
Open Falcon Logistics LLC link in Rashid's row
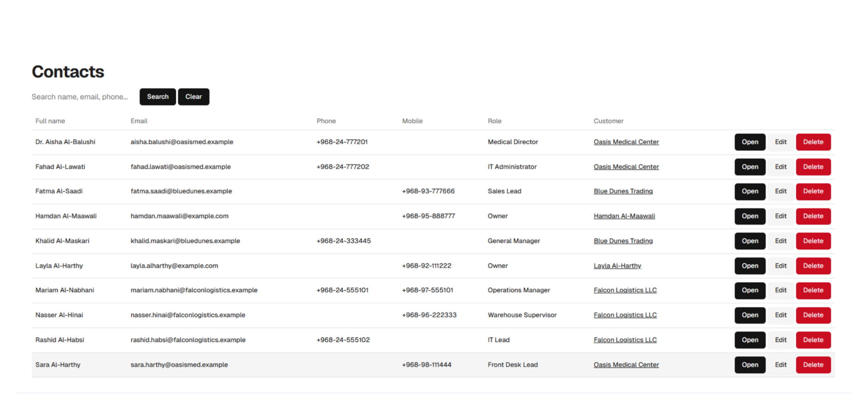[625, 340]
